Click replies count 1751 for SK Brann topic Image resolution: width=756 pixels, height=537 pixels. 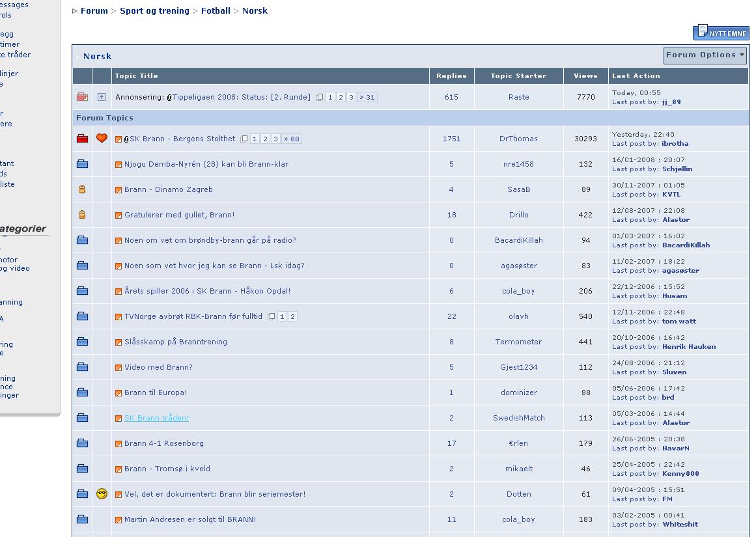[452, 139]
